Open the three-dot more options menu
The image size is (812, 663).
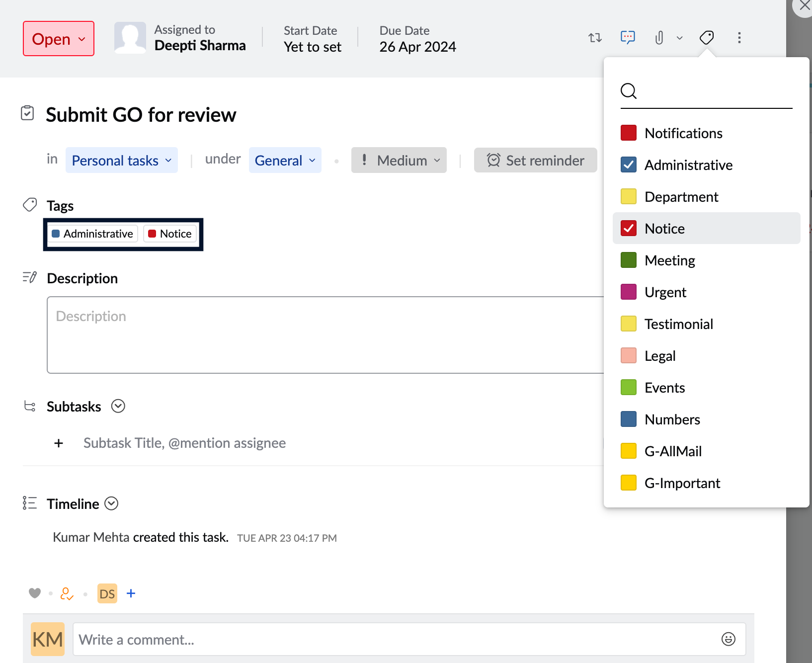739,38
